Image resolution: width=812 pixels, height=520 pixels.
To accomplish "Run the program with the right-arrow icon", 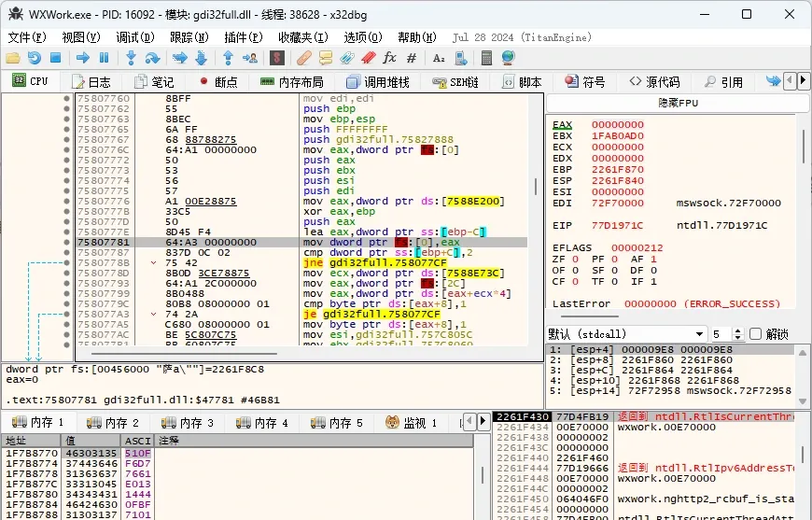I will (x=83, y=58).
